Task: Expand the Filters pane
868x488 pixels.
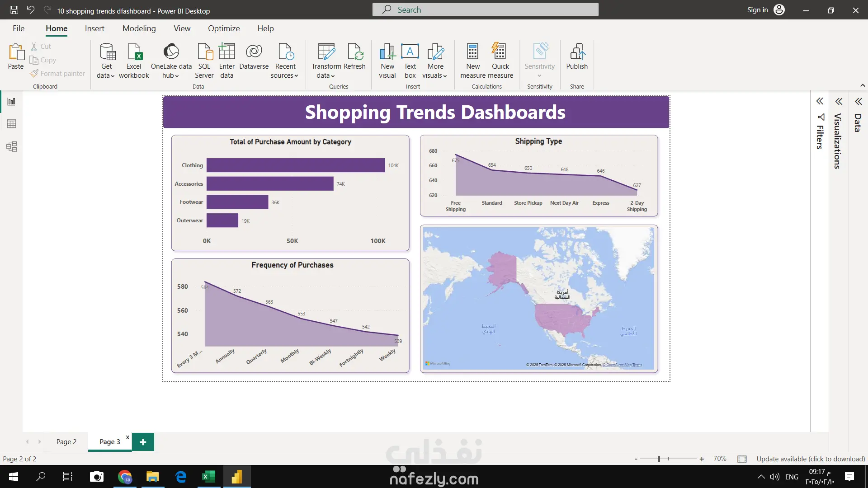Action: [820, 101]
